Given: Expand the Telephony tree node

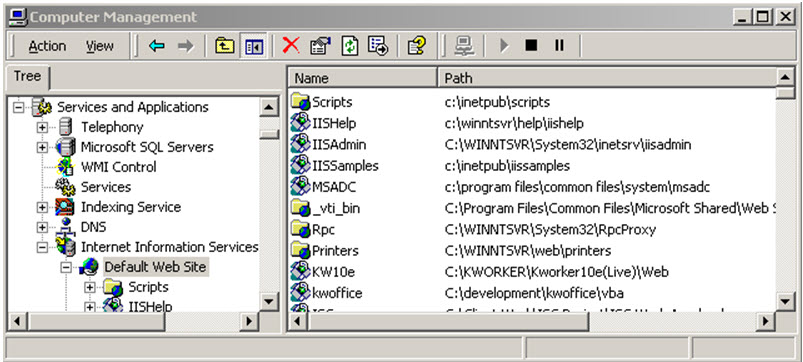Looking at the screenshot, I should coord(41,127).
